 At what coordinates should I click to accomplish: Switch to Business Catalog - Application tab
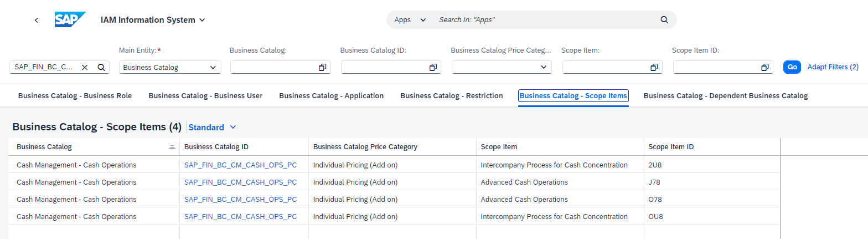coord(331,95)
